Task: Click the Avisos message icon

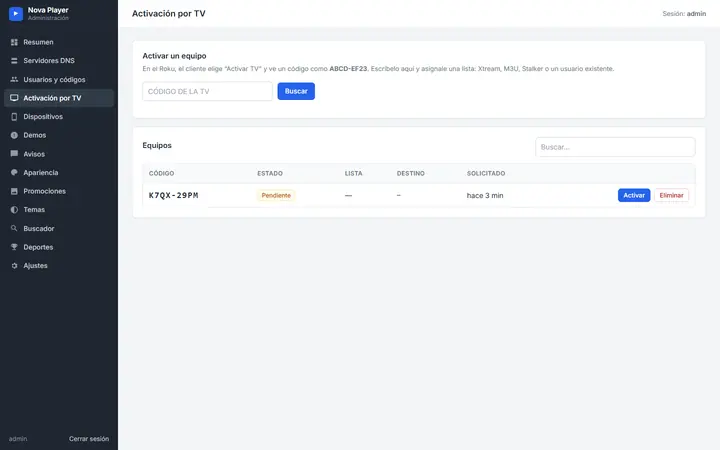Action: 14,154
